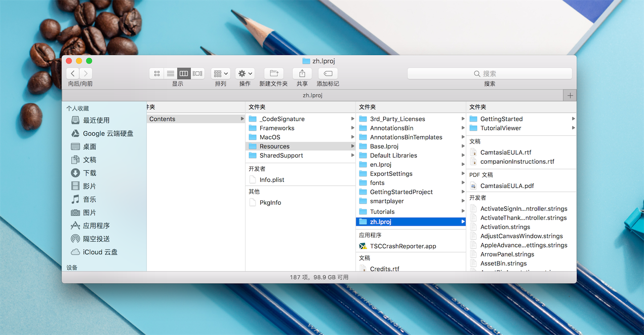The width and height of the screenshot is (644, 335).
Task: Open the GettingStarted folder
Action: pyautogui.click(x=521, y=119)
